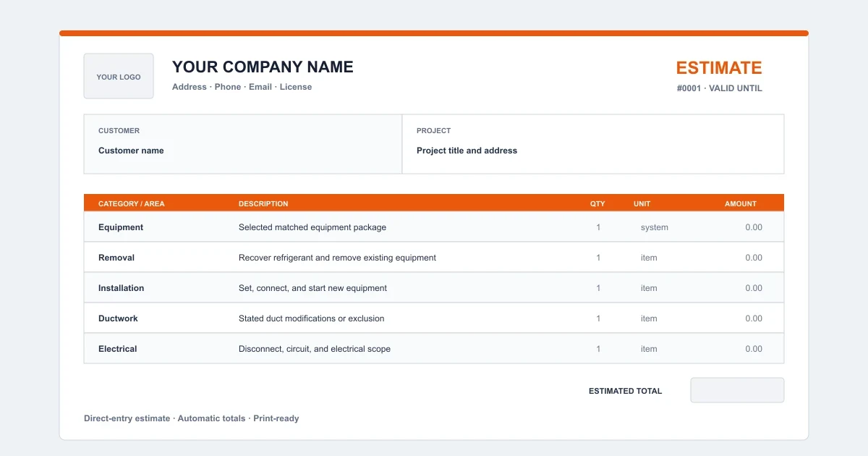Viewport: 868px width, 456px height.
Task: Select the Equipment category cell
Action: tap(121, 227)
